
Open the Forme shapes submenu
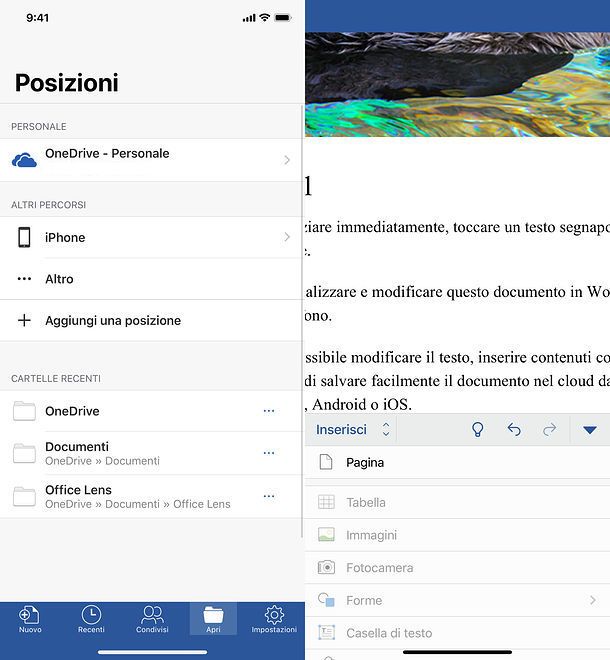pos(458,600)
